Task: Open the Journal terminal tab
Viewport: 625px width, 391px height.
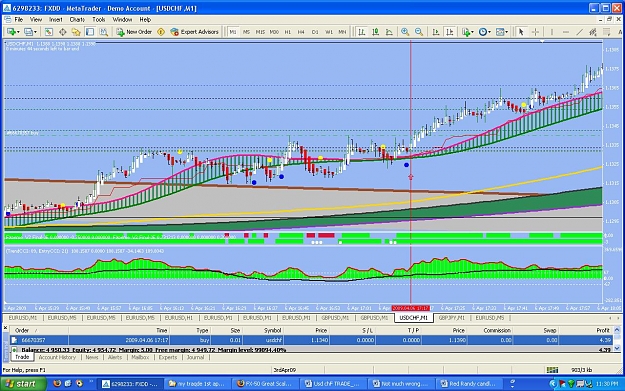Action: click(x=195, y=357)
